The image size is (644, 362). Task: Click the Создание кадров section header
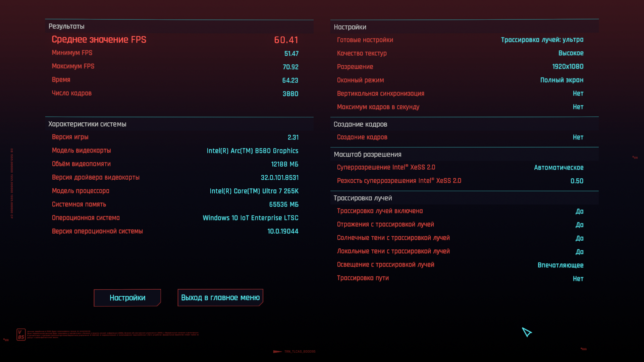coord(360,124)
